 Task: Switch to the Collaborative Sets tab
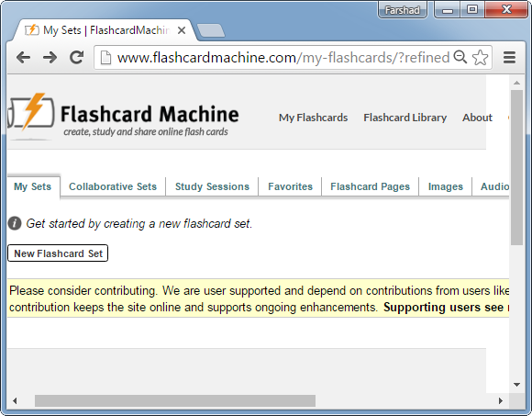click(x=113, y=186)
